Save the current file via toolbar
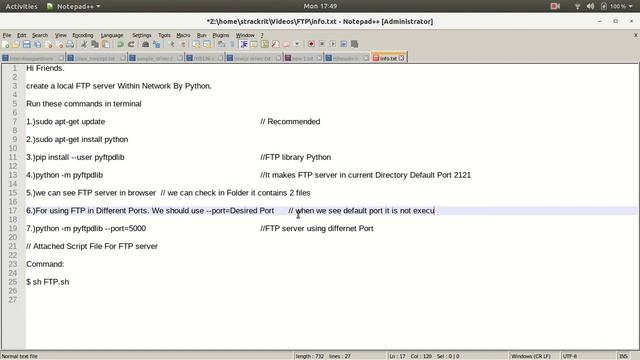 (27, 44)
